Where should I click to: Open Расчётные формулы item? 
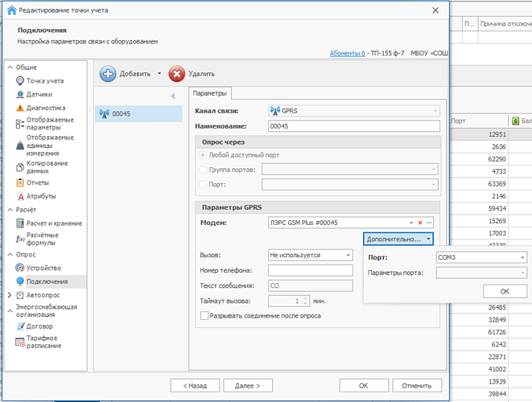[37, 239]
